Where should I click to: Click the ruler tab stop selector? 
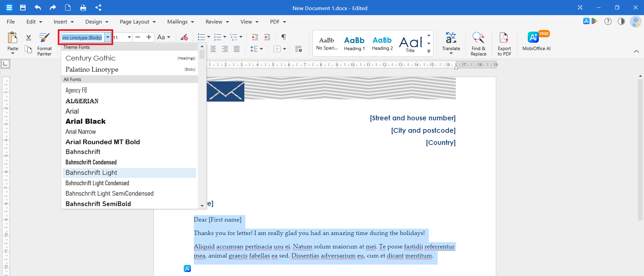point(5,64)
